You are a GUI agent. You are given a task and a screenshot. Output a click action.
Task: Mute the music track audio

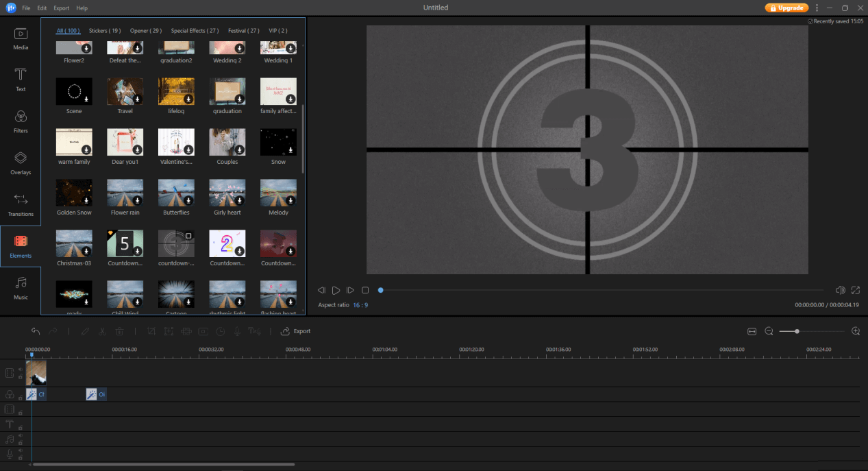(x=20, y=435)
